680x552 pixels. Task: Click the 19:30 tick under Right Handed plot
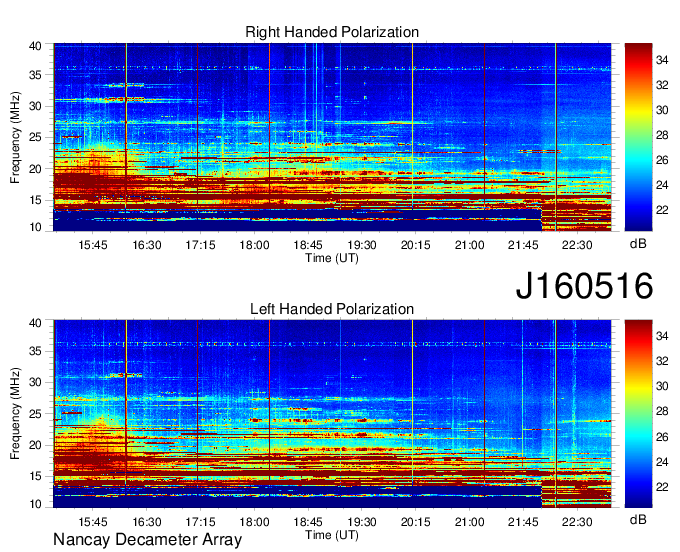362,245
